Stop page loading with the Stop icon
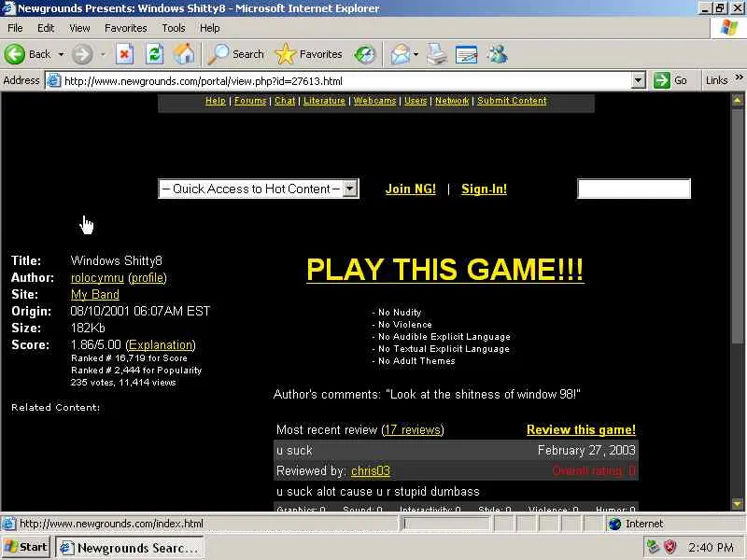 tap(124, 54)
